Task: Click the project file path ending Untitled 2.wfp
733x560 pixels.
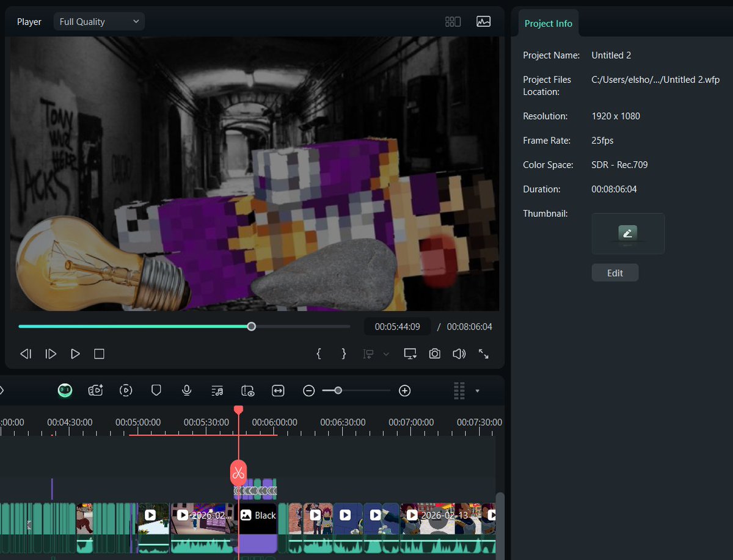Action: coord(655,79)
